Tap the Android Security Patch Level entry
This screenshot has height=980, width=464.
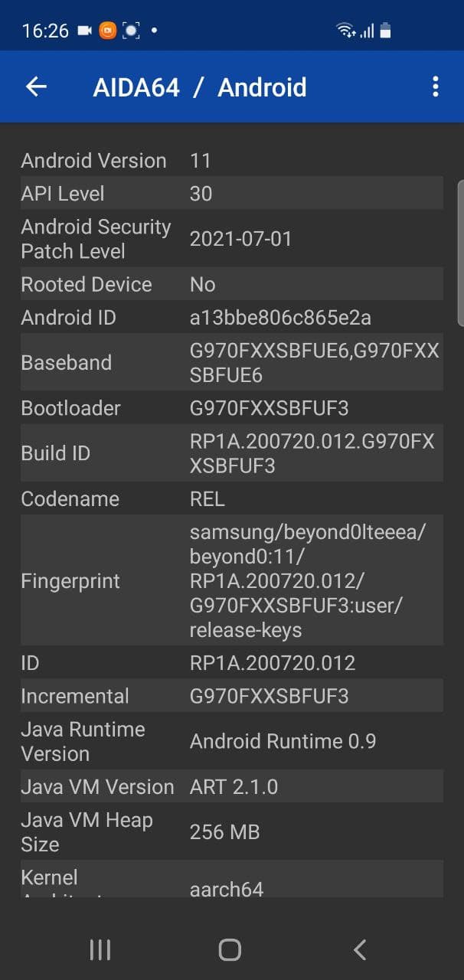[x=231, y=239]
